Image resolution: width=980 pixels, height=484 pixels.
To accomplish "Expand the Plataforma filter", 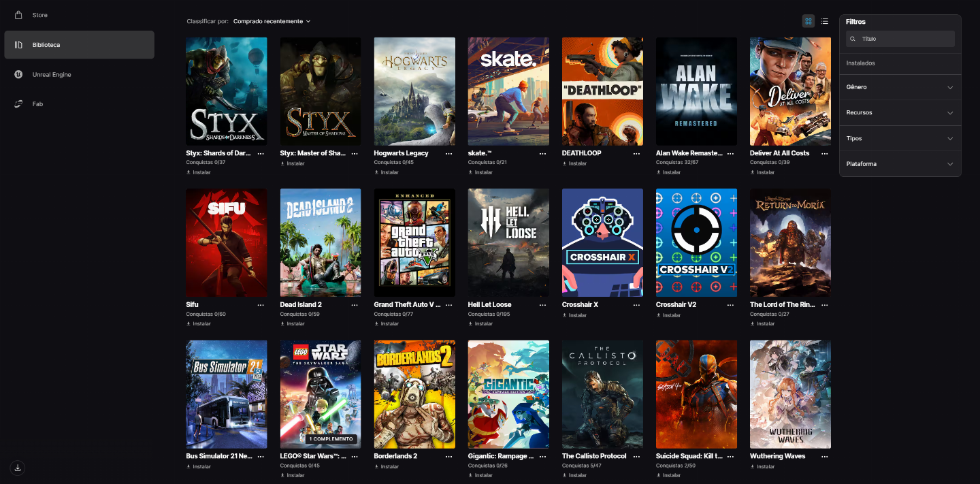I will tap(900, 164).
